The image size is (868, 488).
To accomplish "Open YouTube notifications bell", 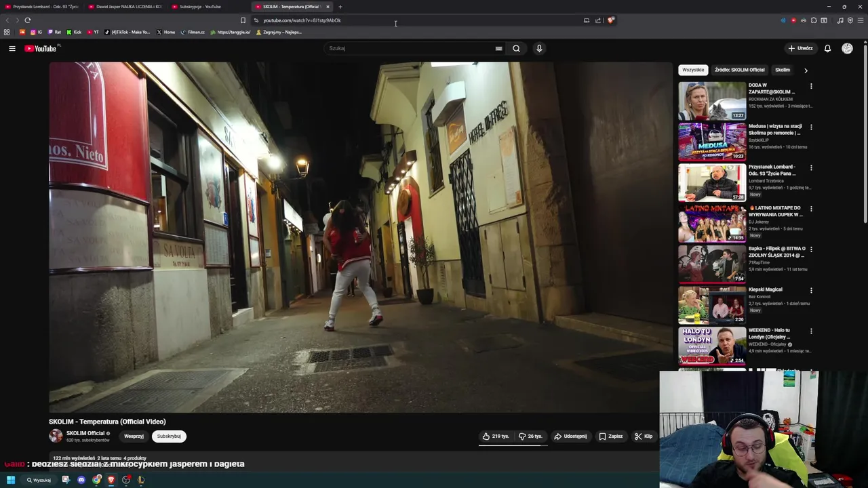I will pos(827,48).
